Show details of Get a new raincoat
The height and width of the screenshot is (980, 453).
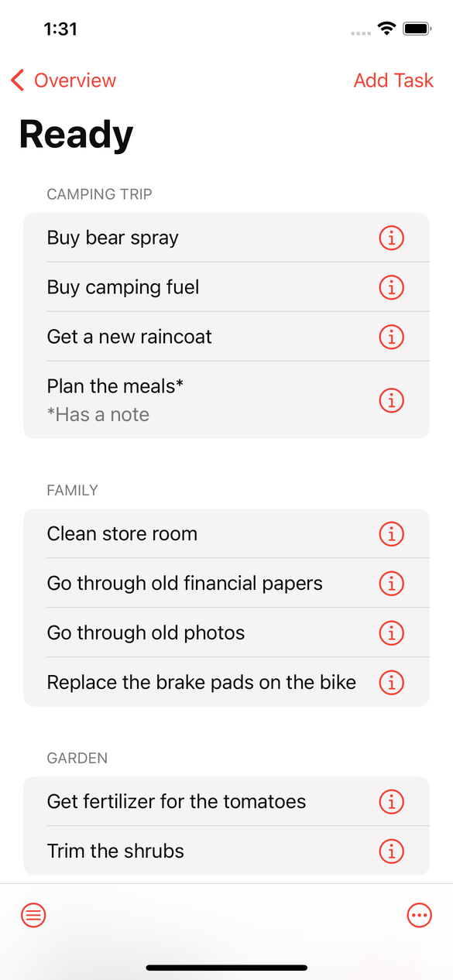[x=391, y=337]
